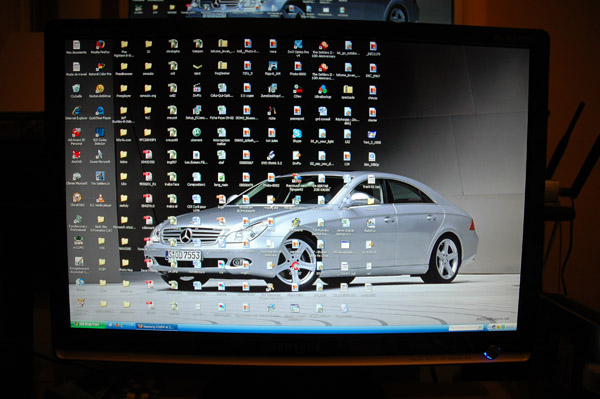The width and height of the screenshot is (600, 399).
Task: Select the utorrent green icon
Action: [x=197, y=134]
